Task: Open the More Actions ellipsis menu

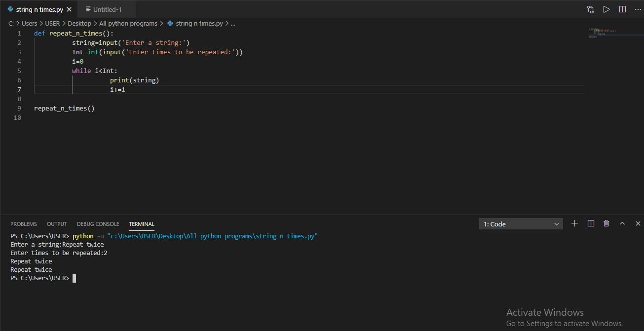Action: pyautogui.click(x=638, y=9)
